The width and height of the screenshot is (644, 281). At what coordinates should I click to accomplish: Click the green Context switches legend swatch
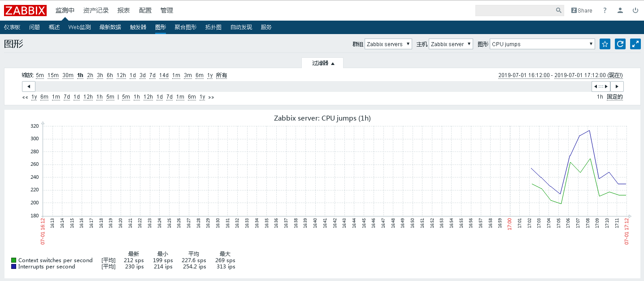[x=13, y=260]
